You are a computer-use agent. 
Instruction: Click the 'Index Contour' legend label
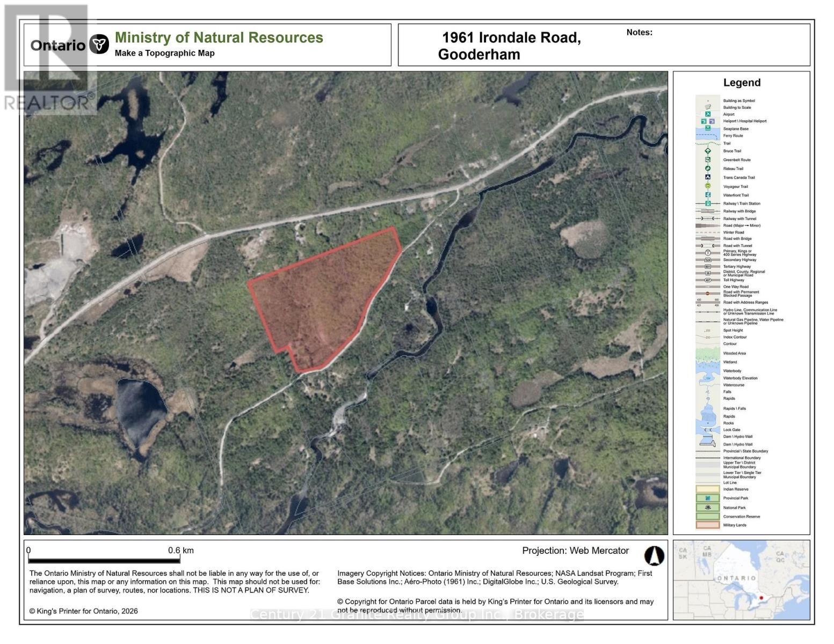[x=735, y=337]
